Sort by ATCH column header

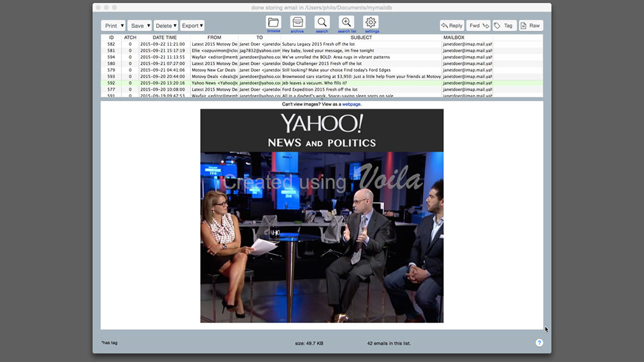(x=130, y=37)
